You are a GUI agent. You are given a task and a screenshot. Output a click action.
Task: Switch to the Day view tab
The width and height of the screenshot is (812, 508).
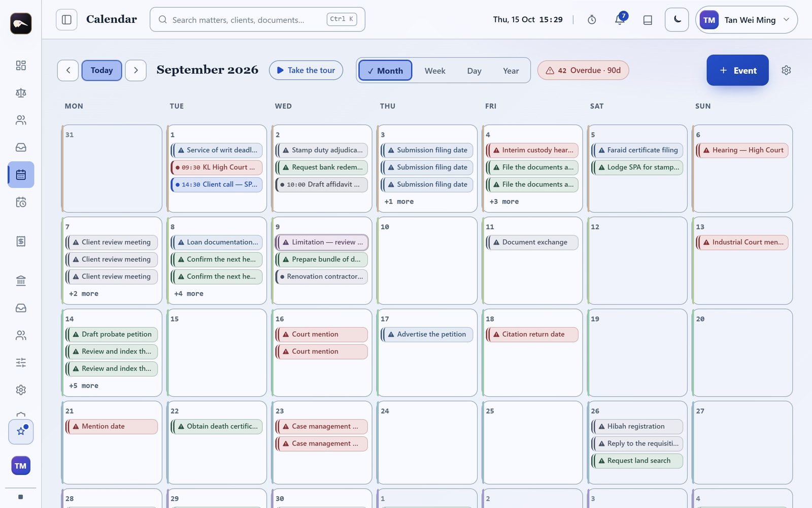click(474, 71)
